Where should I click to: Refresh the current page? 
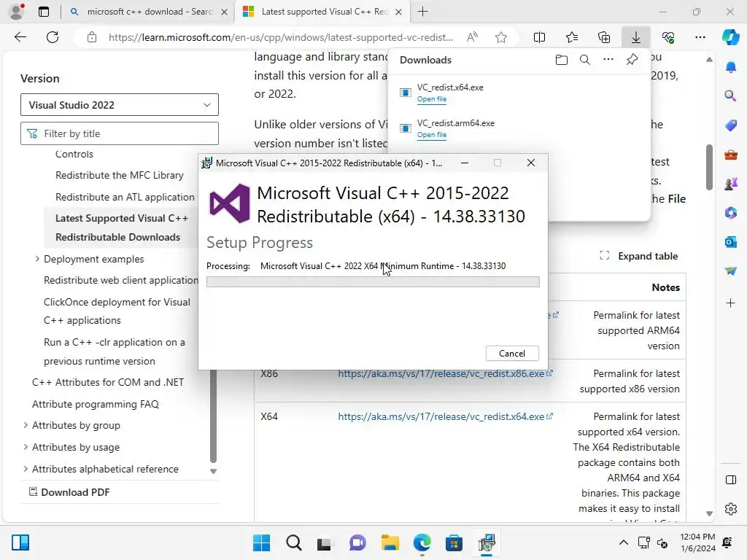[x=53, y=37]
